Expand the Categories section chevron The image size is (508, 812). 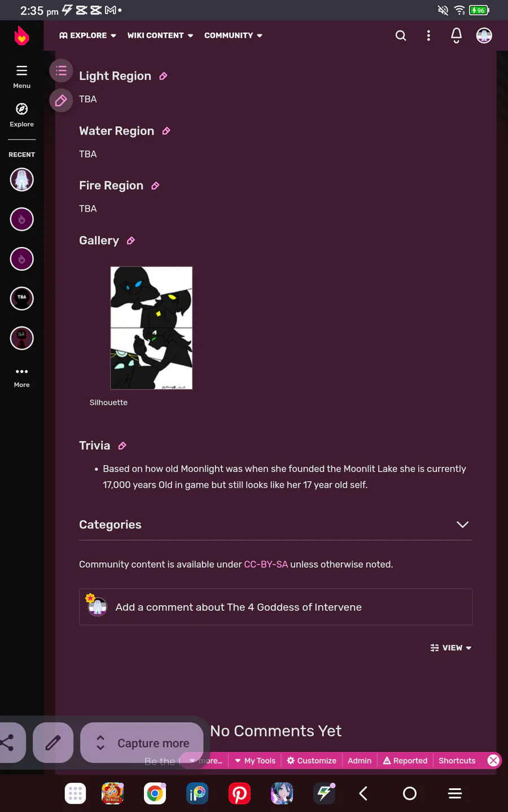tap(462, 524)
